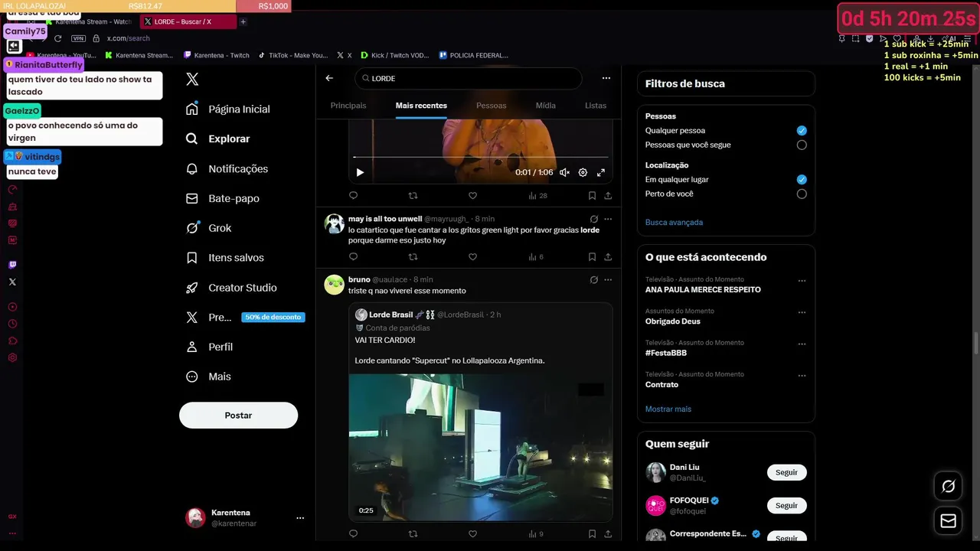Image resolution: width=980 pixels, height=551 pixels.
Task: Open account options next to Karentena
Action: (x=300, y=518)
